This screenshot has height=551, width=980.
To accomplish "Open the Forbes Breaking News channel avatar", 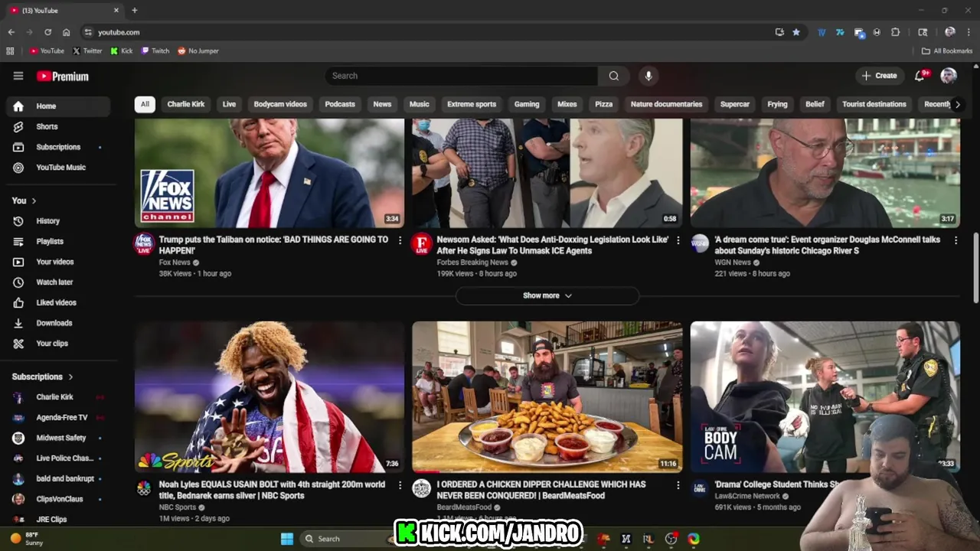I will 422,244.
